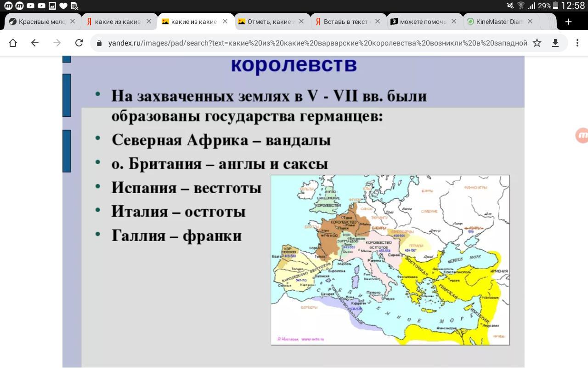
Task: Close the 'Отметь, какие' tab
Action: (x=301, y=21)
